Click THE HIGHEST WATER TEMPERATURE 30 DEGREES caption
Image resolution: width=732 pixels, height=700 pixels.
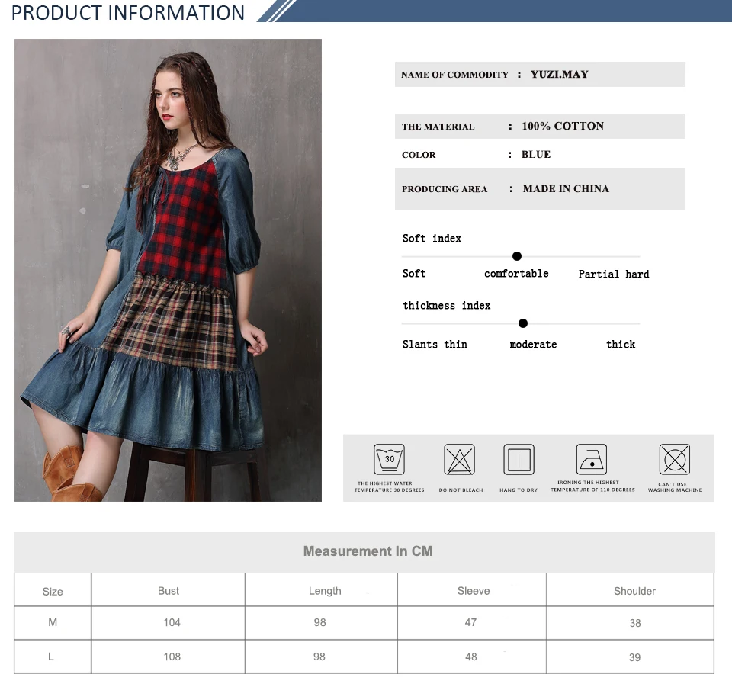point(389,487)
